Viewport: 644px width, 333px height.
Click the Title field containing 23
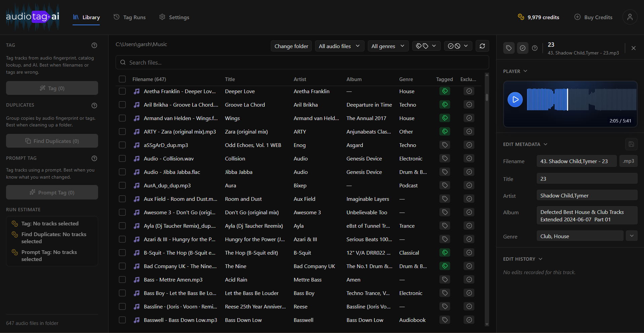[587, 179]
